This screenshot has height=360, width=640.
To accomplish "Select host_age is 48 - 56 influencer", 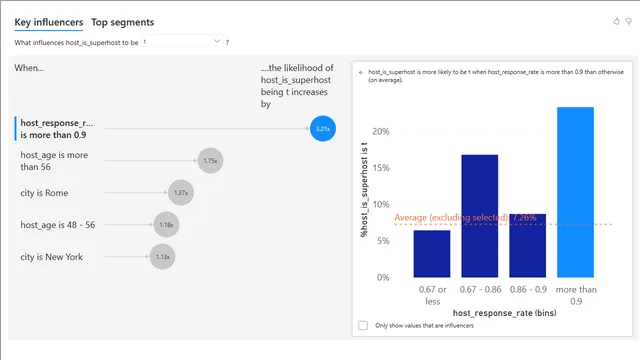I will 58,225.
